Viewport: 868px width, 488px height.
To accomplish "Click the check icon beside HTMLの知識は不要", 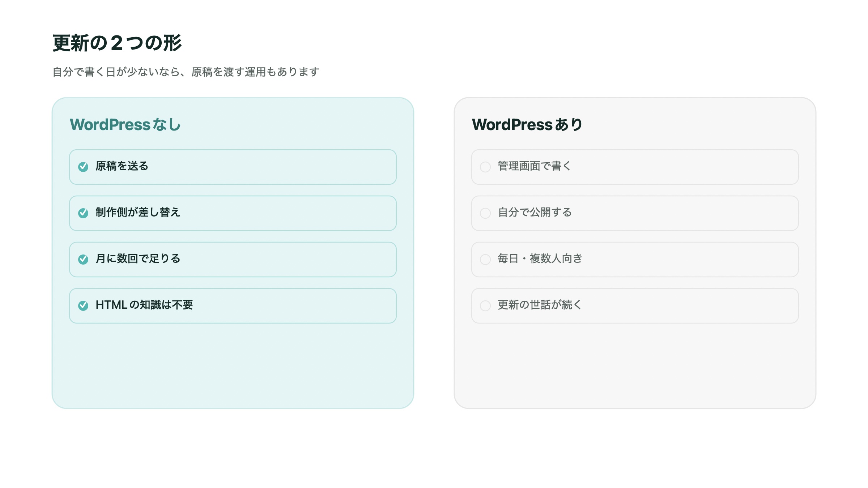I will tap(83, 305).
